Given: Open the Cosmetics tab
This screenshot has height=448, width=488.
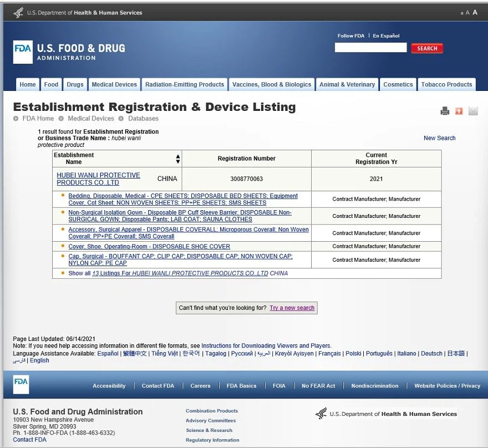Looking at the screenshot, I should pyautogui.click(x=398, y=85).
